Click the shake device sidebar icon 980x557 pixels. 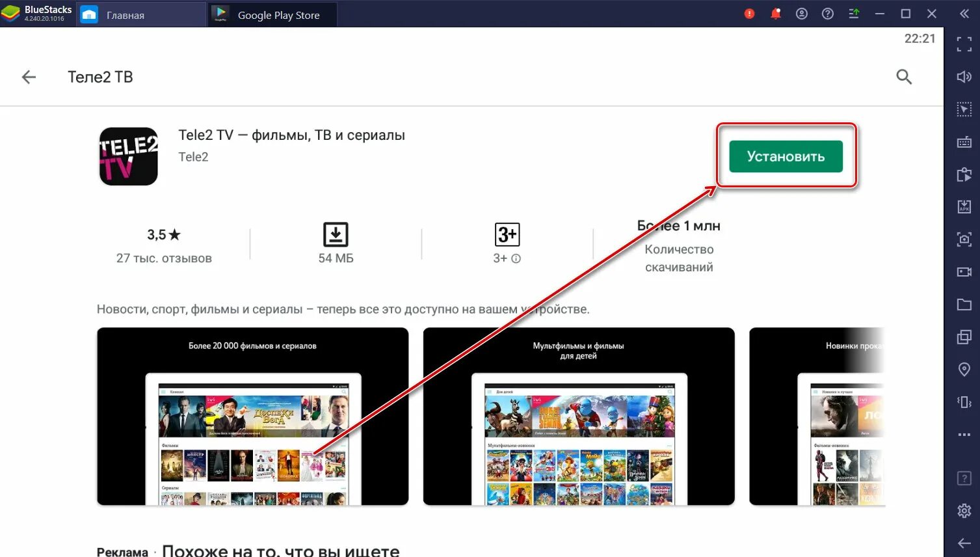(x=964, y=402)
